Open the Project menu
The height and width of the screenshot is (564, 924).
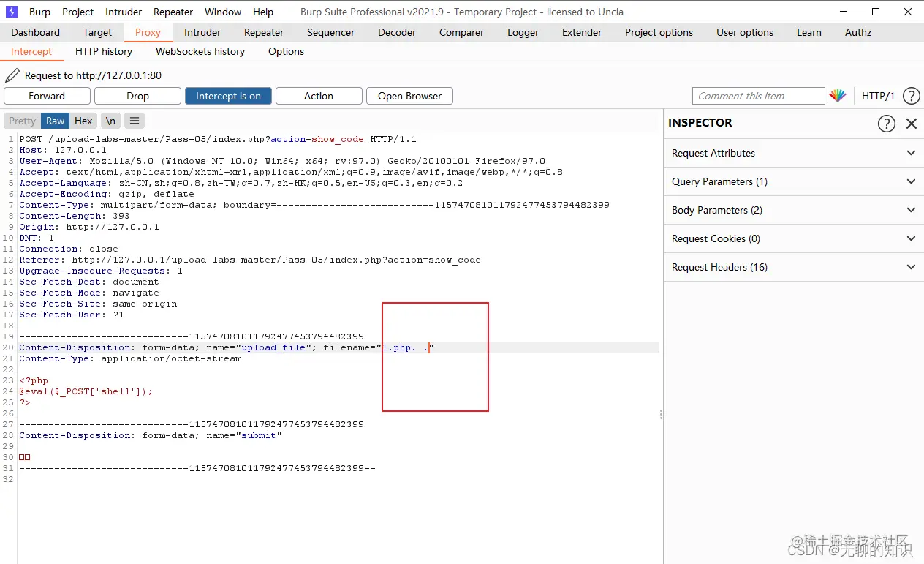[x=78, y=12]
